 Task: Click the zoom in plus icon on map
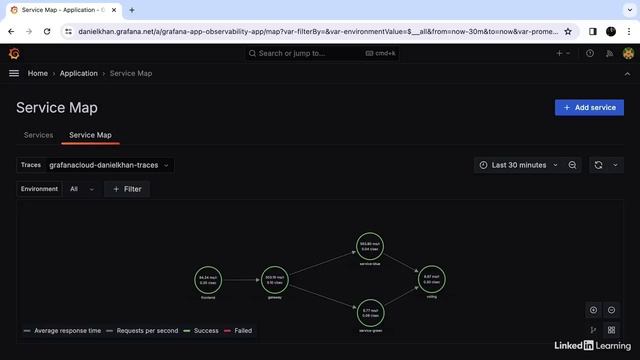(593, 310)
